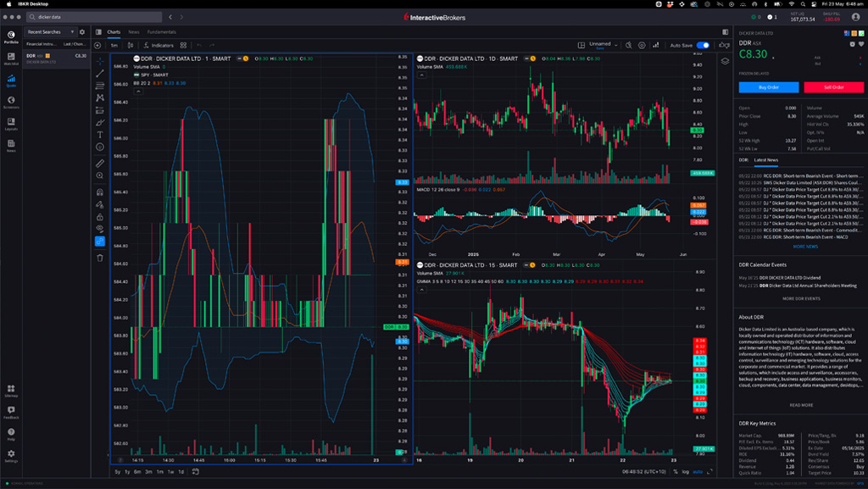
Task: Open the Portfolio sidebar section
Action: 11,37
